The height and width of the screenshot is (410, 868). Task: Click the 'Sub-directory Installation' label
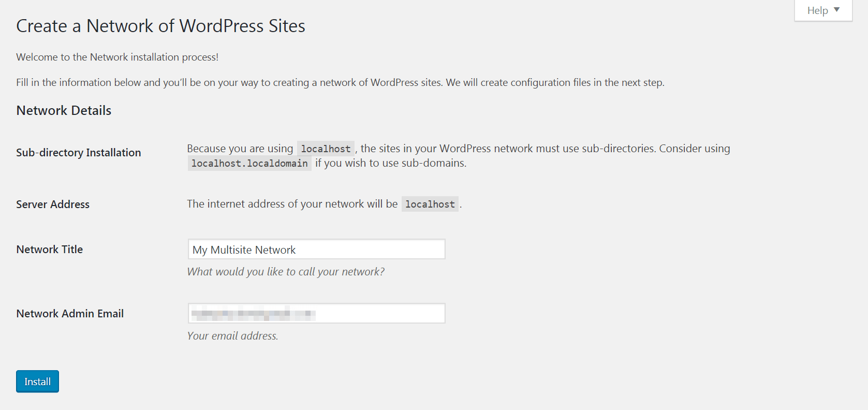tap(78, 153)
